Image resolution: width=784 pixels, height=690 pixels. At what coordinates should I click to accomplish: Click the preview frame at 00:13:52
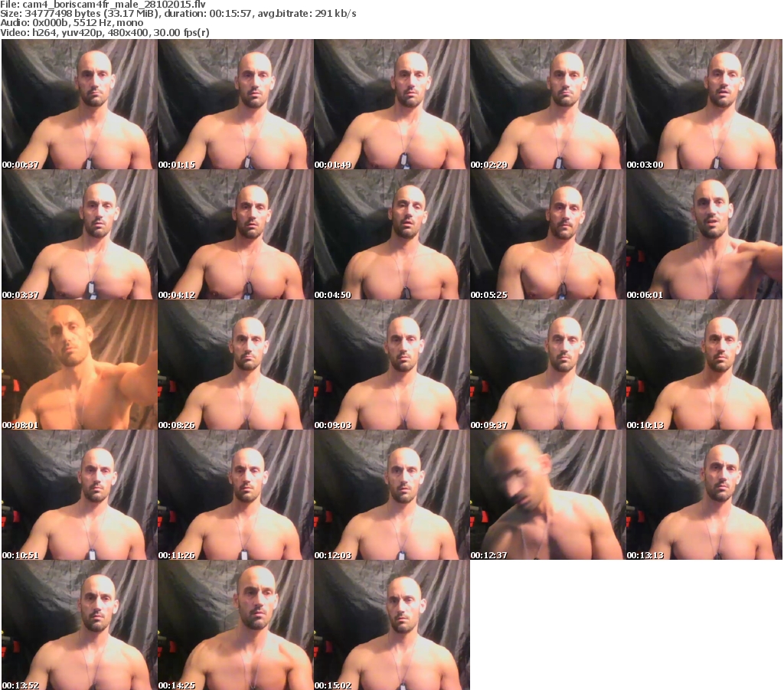pos(80,625)
